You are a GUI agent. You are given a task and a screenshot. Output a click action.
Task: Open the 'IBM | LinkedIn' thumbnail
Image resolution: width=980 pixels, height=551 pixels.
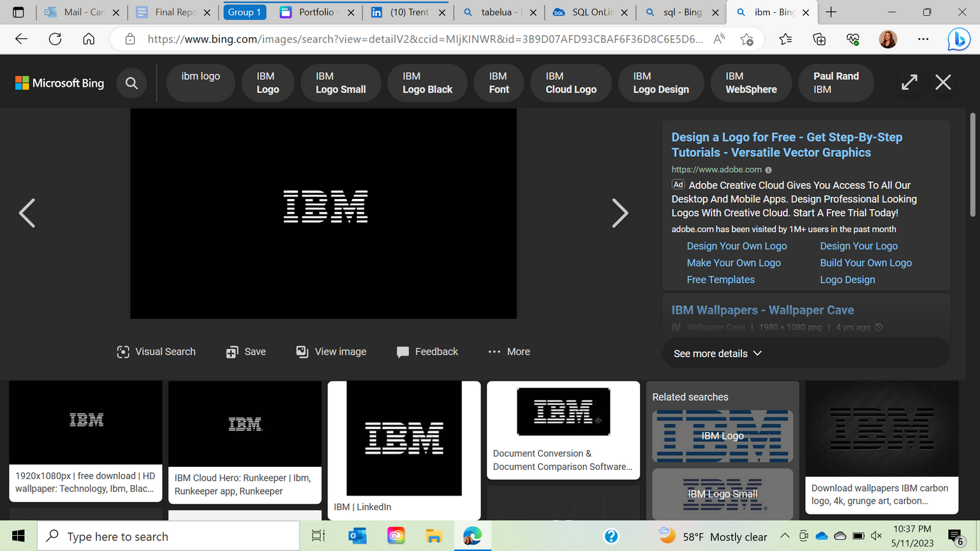point(404,450)
